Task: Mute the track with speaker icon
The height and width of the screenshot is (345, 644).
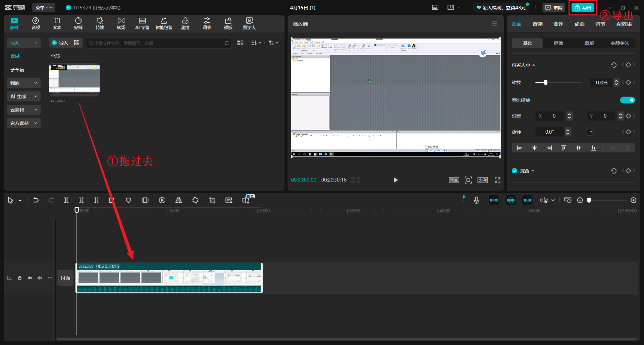Action: coord(40,278)
